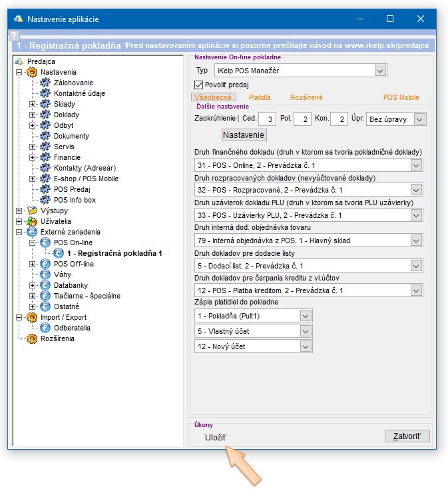
Task: Collapse the POS On-line tree node
Action: tap(32, 243)
